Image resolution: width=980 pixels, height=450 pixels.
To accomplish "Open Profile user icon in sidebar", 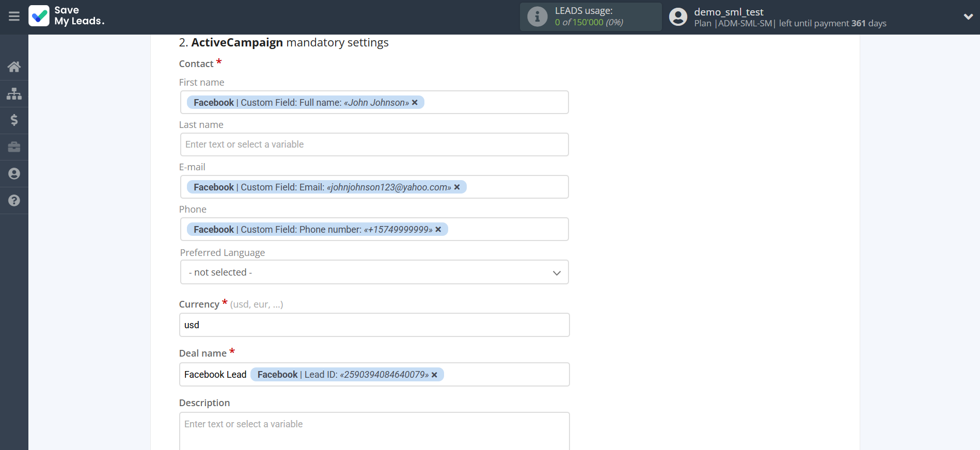I will 14,174.
